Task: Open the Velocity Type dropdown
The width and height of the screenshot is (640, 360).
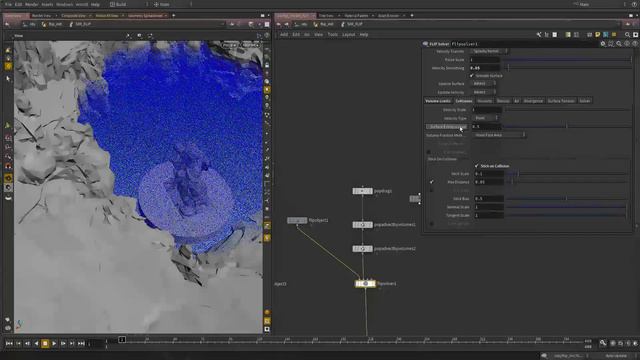Action: (485, 118)
